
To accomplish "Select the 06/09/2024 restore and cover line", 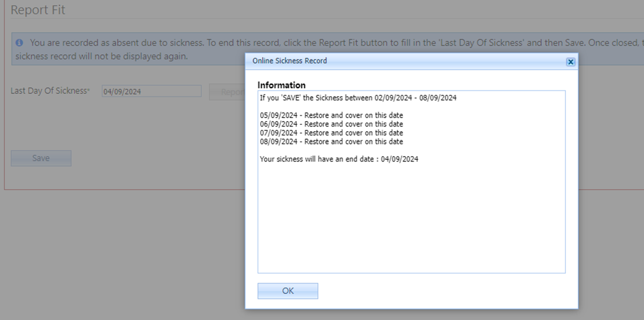I will tap(331, 124).
